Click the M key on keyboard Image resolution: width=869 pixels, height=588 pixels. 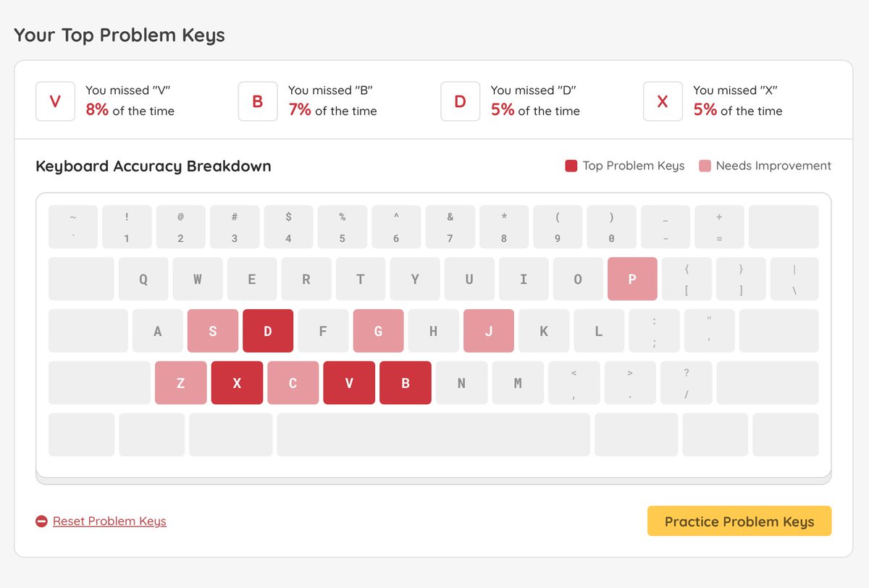[518, 383]
